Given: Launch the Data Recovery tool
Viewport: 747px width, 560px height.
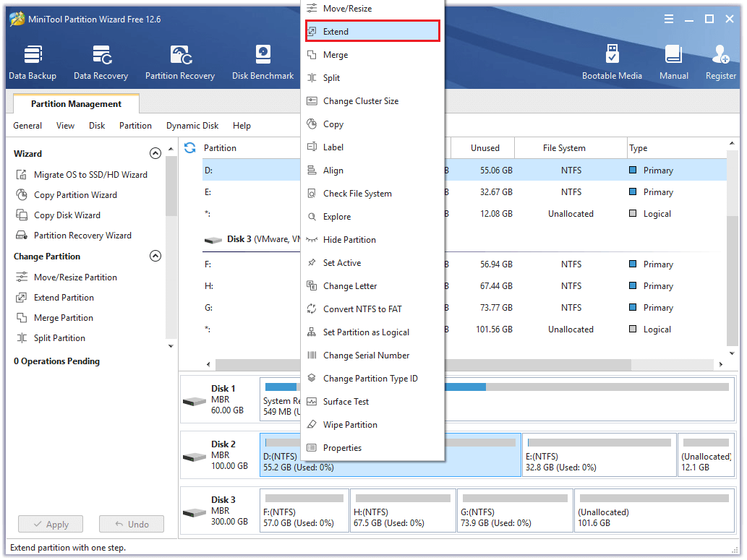Looking at the screenshot, I should [101, 63].
